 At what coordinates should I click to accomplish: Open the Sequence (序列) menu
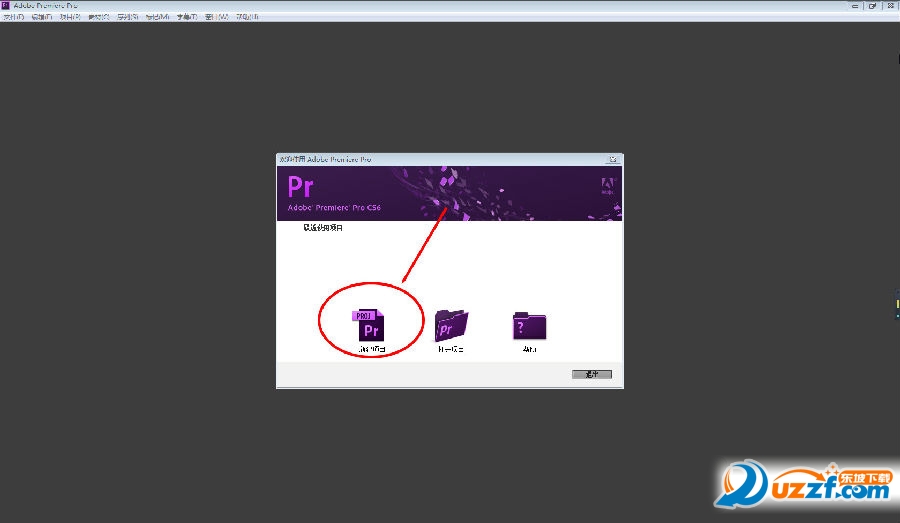click(x=127, y=17)
